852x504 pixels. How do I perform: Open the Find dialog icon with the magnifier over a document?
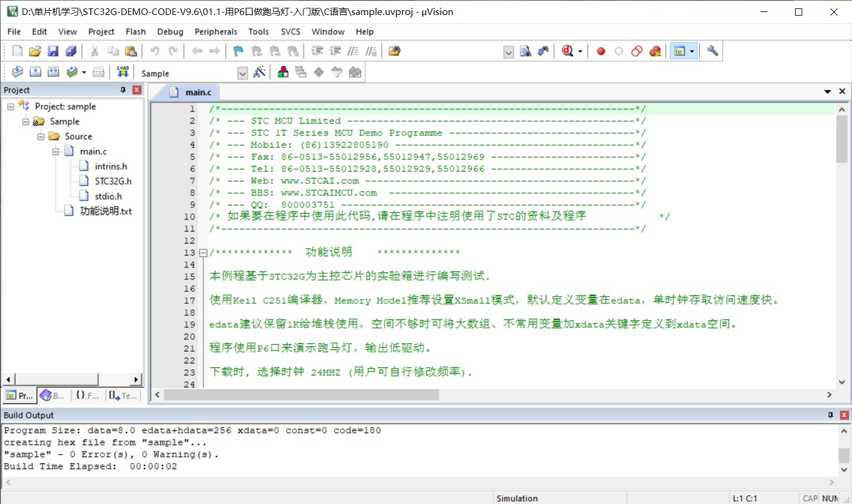525,51
